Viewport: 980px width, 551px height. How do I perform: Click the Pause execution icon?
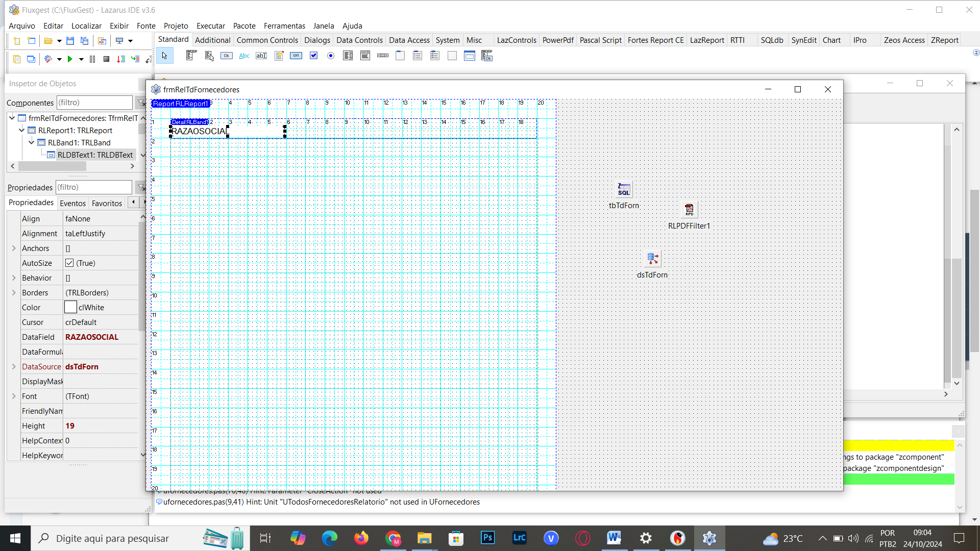pyautogui.click(x=92, y=59)
